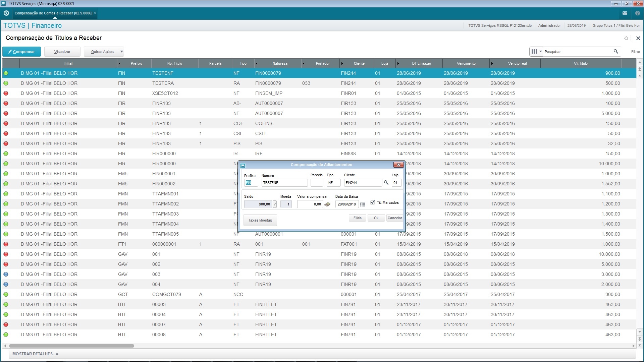The width and height of the screenshot is (644, 362).
Task: Click the horizontal scrollbar at grid bottom
Action: click(71, 346)
